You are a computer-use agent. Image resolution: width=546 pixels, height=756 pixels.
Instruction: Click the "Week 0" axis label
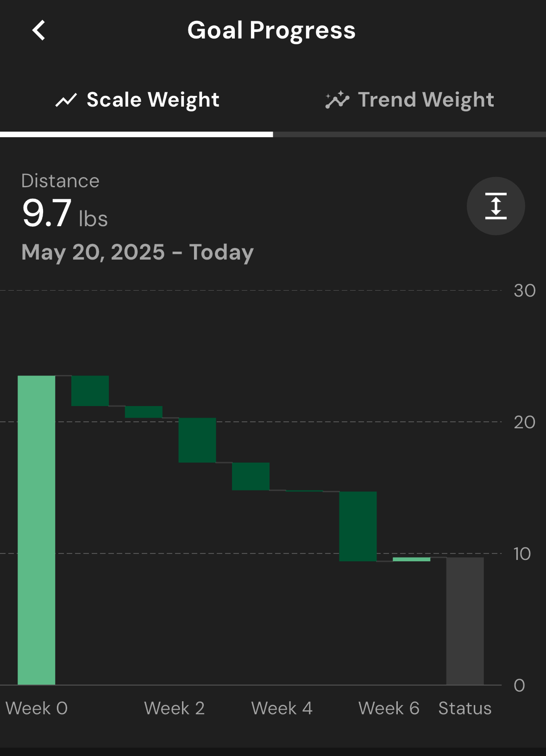point(37,708)
